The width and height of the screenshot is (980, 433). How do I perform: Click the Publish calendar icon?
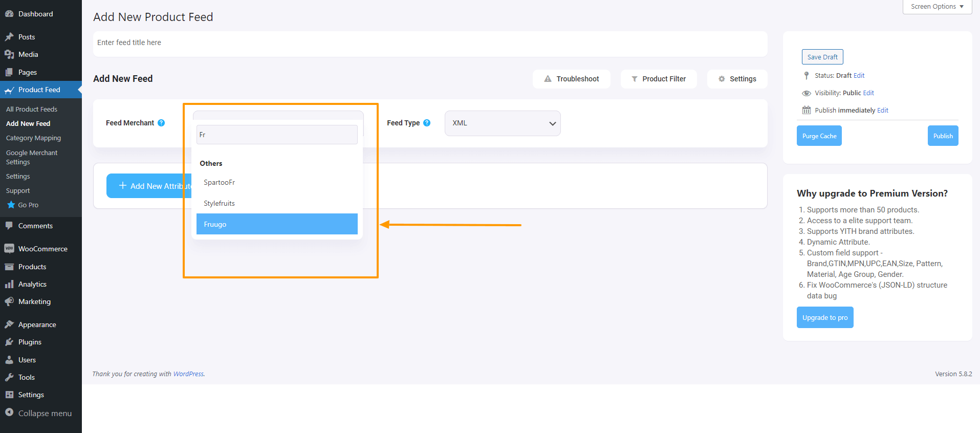coord(807,110)
